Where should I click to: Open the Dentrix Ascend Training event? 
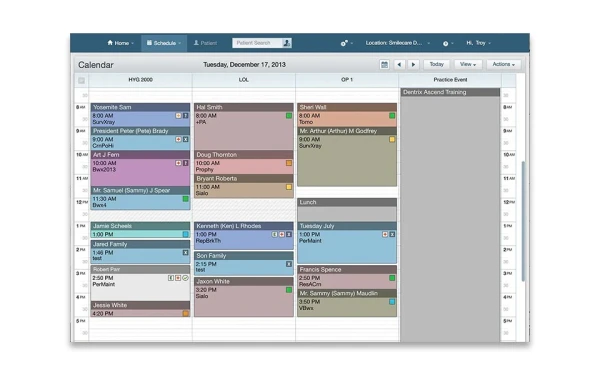pyautogui.click(x=450, y=92)
